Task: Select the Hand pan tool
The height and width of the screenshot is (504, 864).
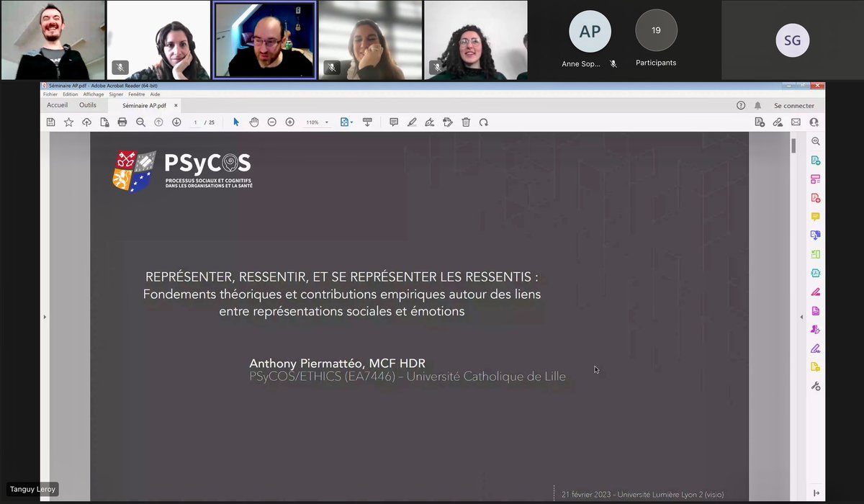Action: click(254, 122)
